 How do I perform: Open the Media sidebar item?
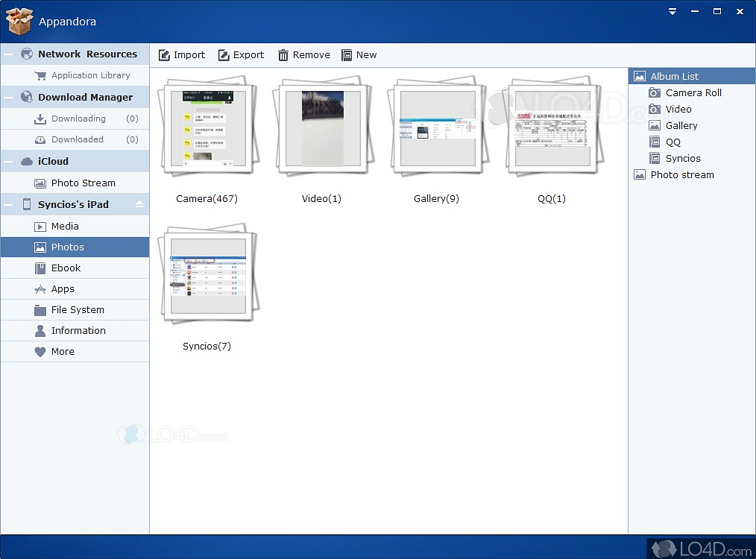click(x=65, y=227)
